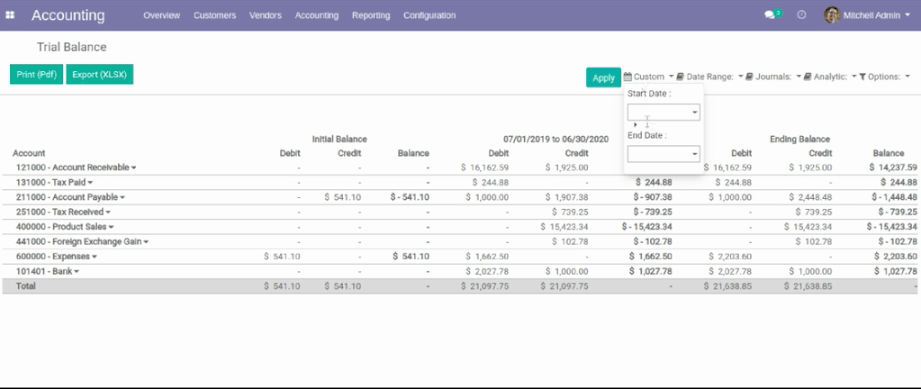Open the Analytic filter dropdown
The height and width of the screenshot is (389, 921).
830,76
